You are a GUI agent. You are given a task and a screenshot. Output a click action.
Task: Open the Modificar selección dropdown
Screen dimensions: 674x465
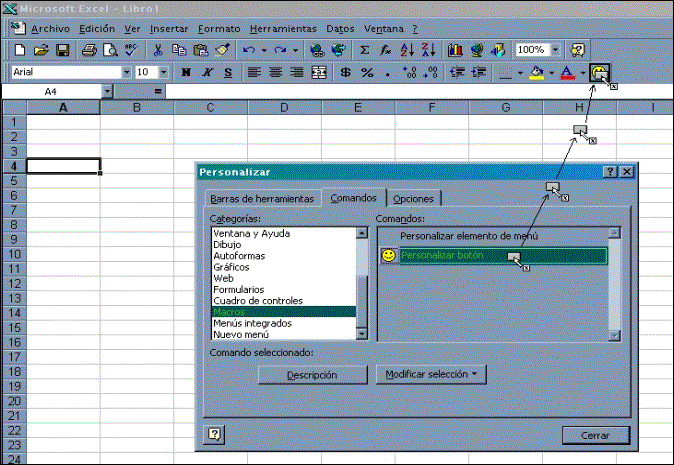tap(430, 375)
